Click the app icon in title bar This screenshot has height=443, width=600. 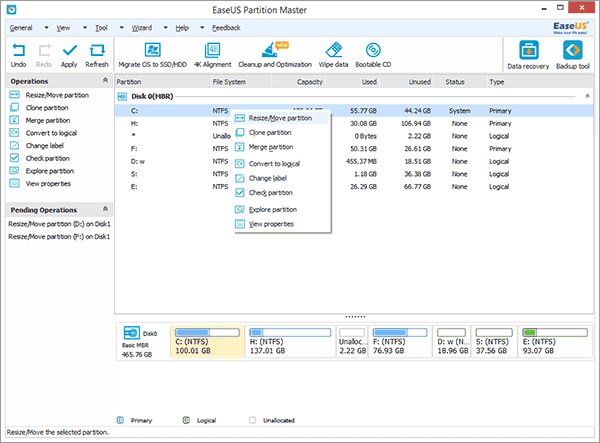coord(11,9)
